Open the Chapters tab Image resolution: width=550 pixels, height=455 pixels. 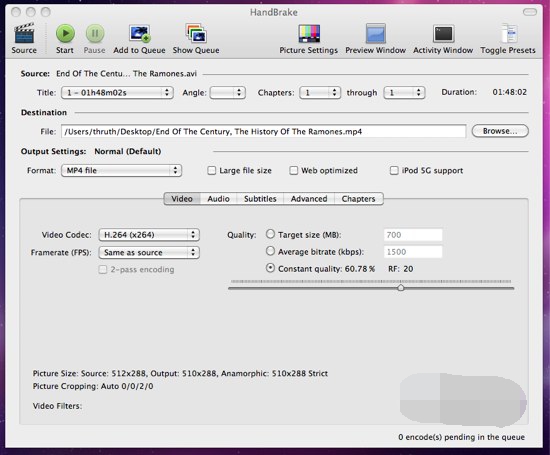pyautogui.click(x=358, y=199)
